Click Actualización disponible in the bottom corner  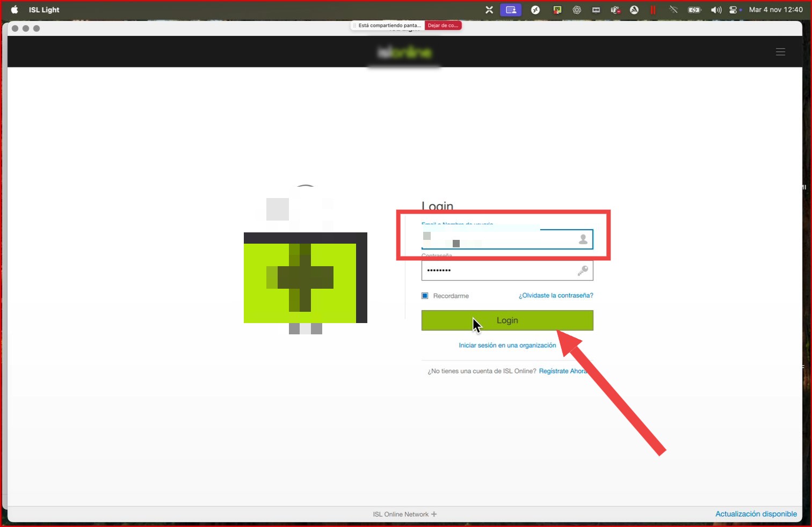tap(756, 514)
